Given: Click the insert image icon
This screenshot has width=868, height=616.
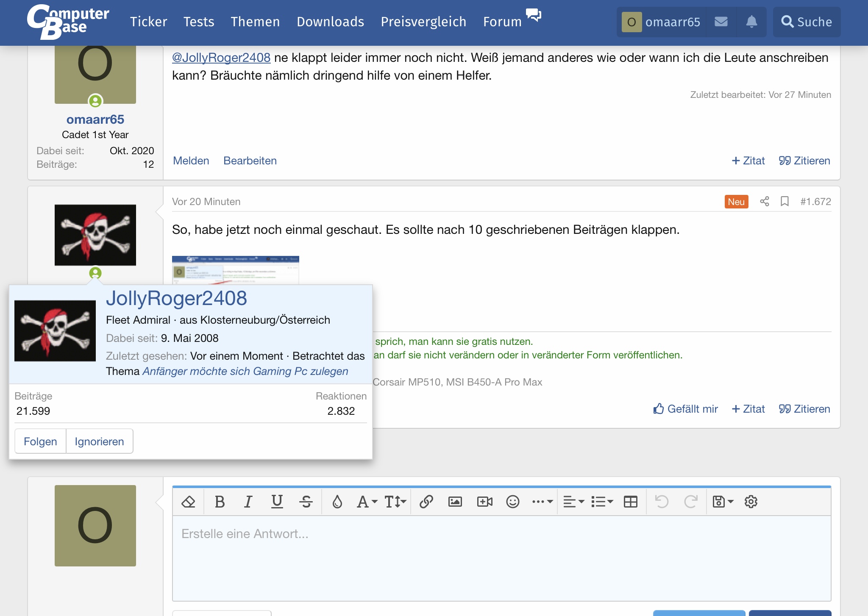Looking at the screenshot, I should click(455, 502).
